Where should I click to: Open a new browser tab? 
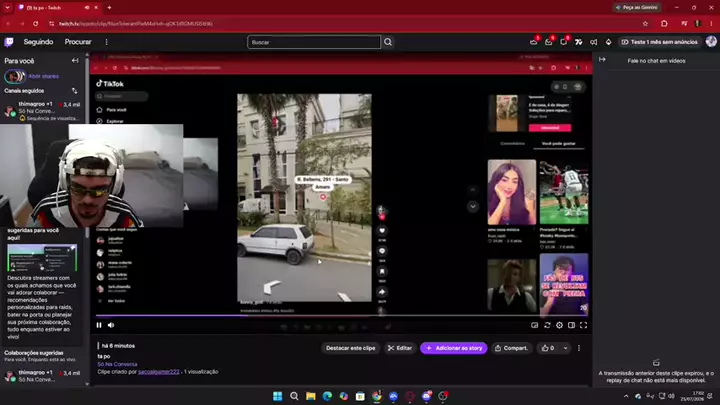point(109,7)
